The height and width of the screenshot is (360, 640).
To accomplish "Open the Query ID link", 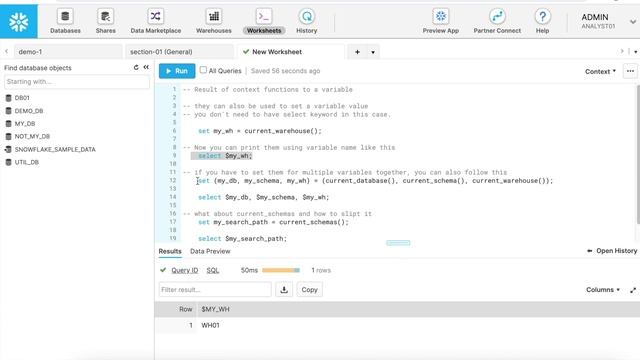I will tap(184, 271).
